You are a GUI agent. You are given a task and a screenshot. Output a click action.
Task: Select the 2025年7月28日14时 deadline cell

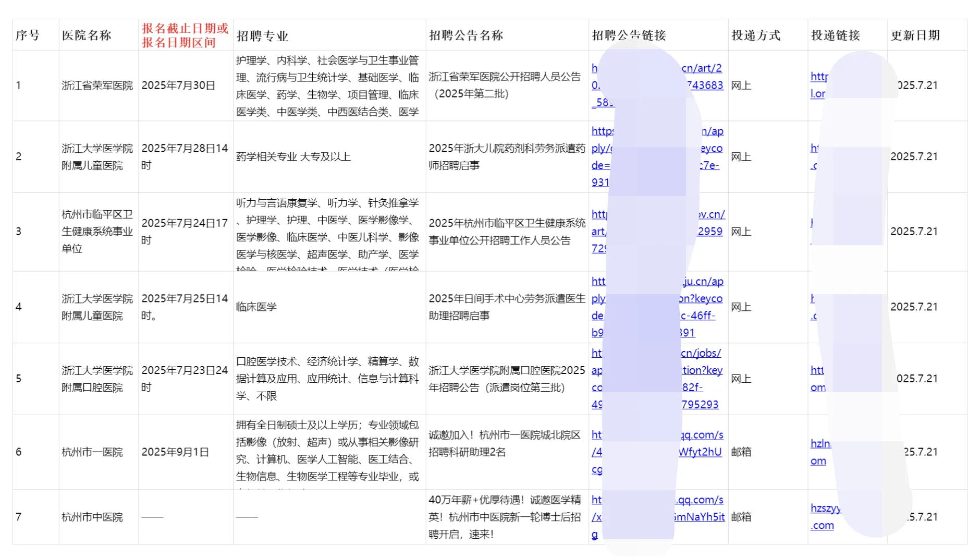185,157
